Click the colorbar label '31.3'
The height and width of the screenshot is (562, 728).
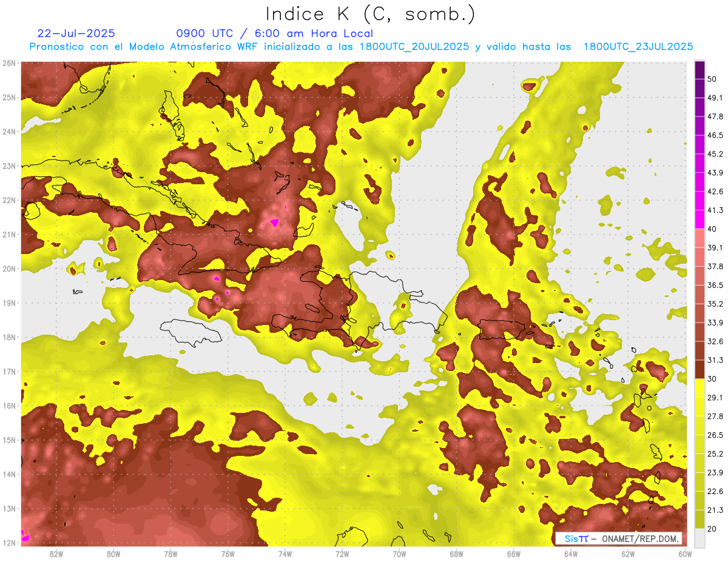pyautogui.click(x=715, y=360)
